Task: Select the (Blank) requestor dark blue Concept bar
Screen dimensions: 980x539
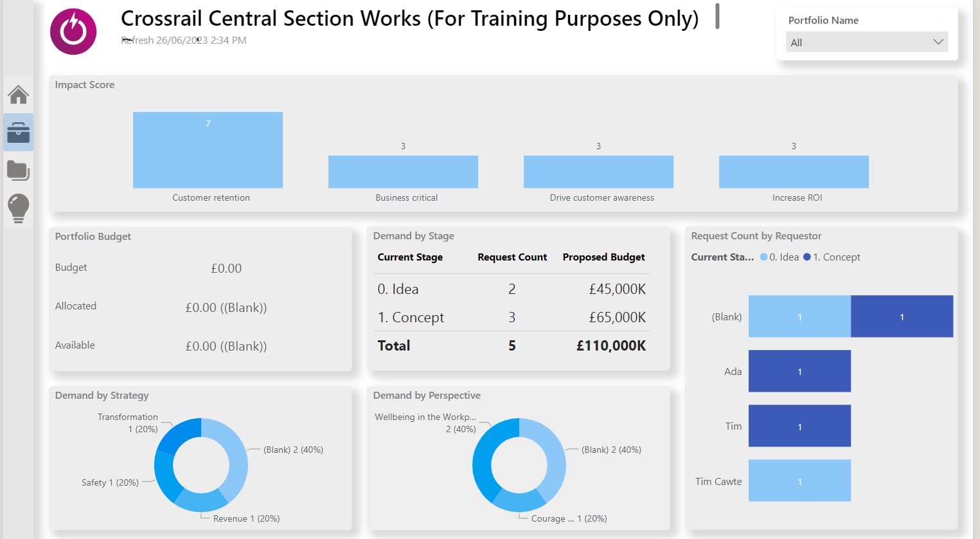Action: 902,316
